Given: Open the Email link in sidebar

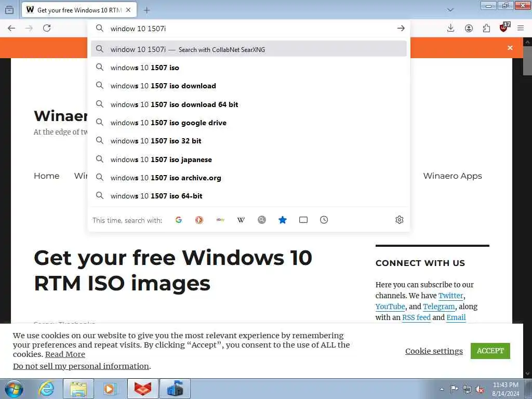Looking at the screenshot, I should point(456,317).
